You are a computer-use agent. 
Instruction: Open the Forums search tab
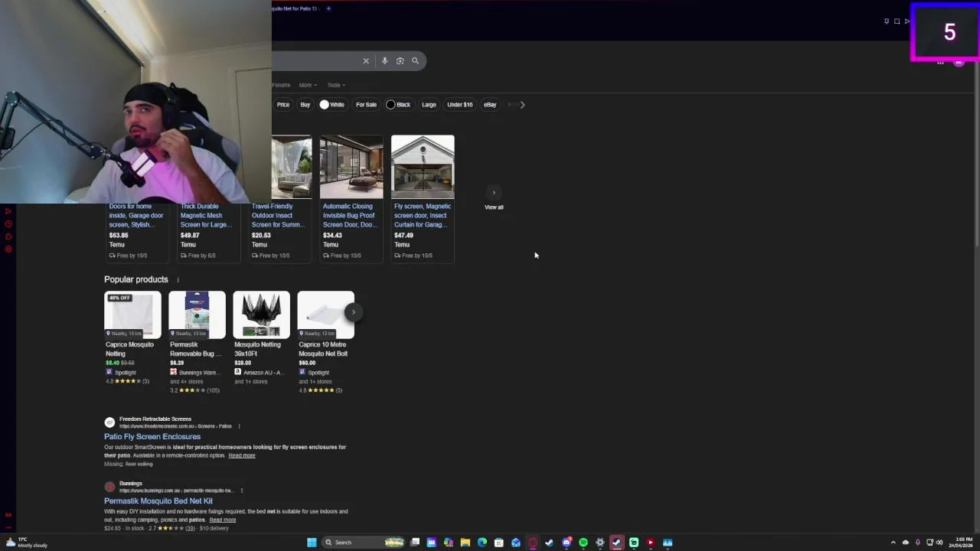pos(281,85)
